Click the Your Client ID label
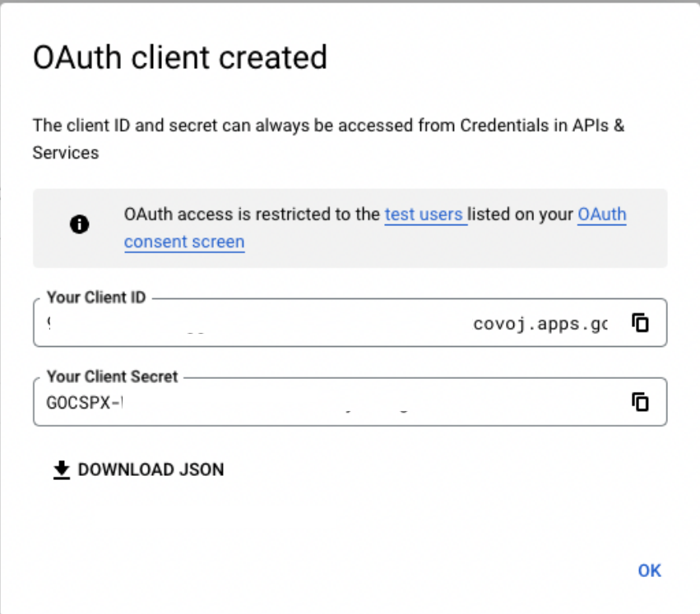This screenshot has width=700, height=614. 96,298
